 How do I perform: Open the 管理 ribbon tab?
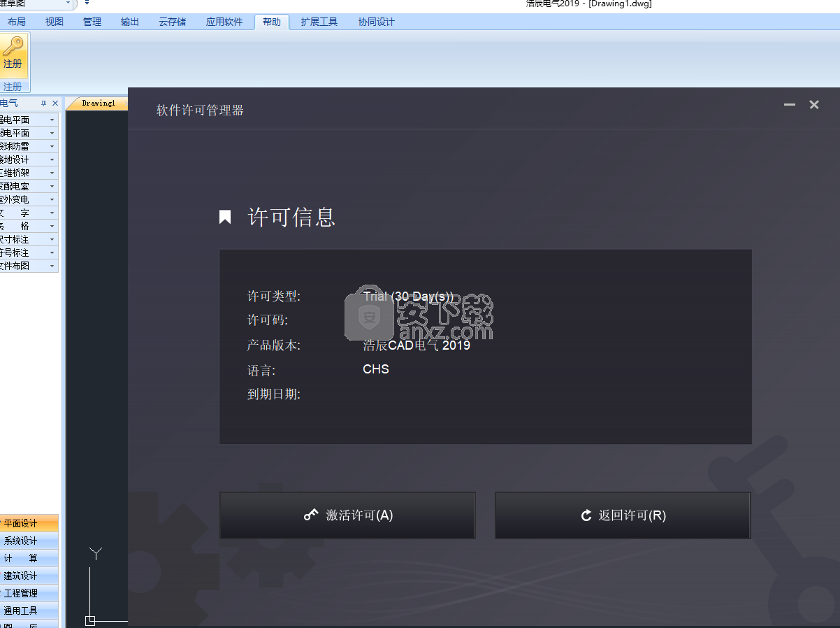click(92, 22)
